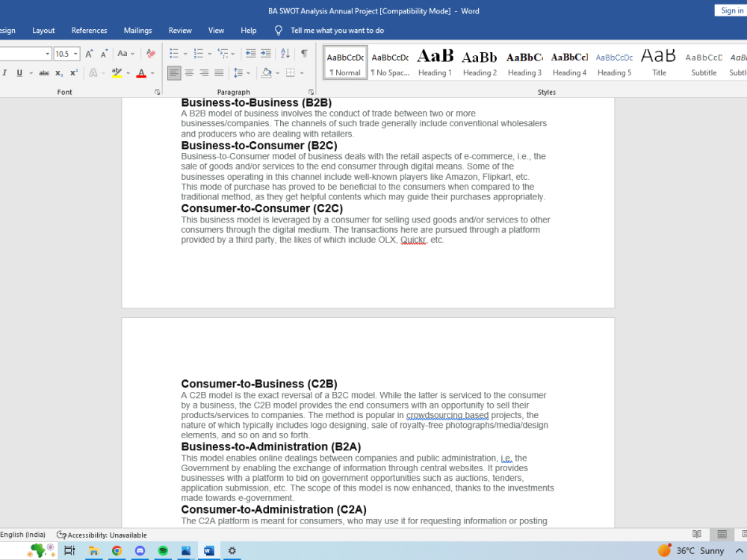Image resolution: width=747 pixels, height=560 pixels.
Task: Apply shading paint bucket
Action: click(x=267, y=73)
